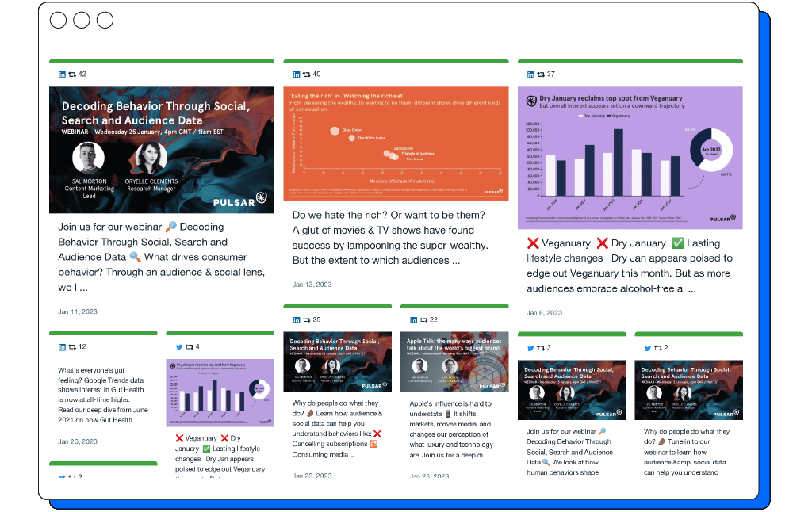Click the LinkedIn icon on the 22-share post

click(413, 320)
